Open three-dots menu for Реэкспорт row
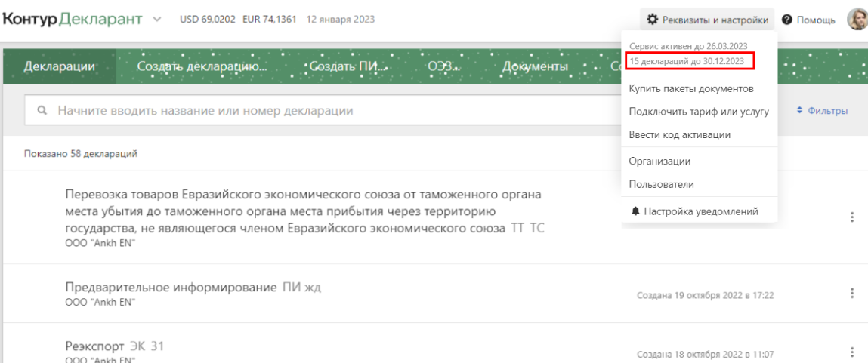 point(852,353)
